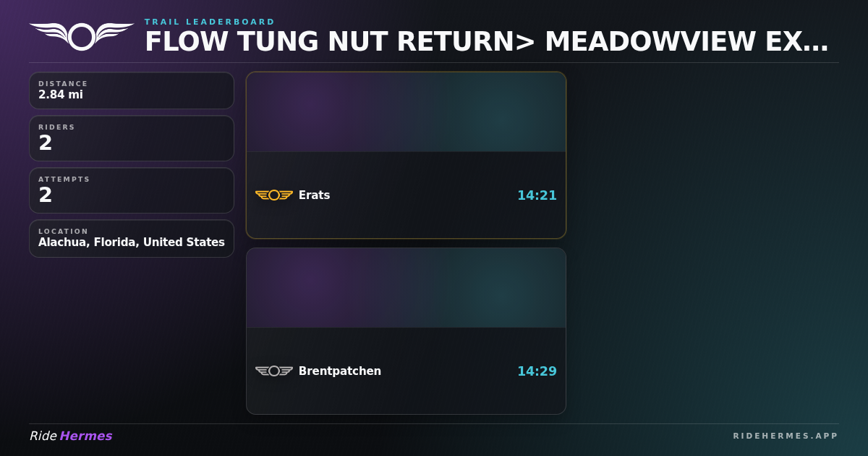
Task: Click the 2.84 mi distance value
Action: [61, 95]
